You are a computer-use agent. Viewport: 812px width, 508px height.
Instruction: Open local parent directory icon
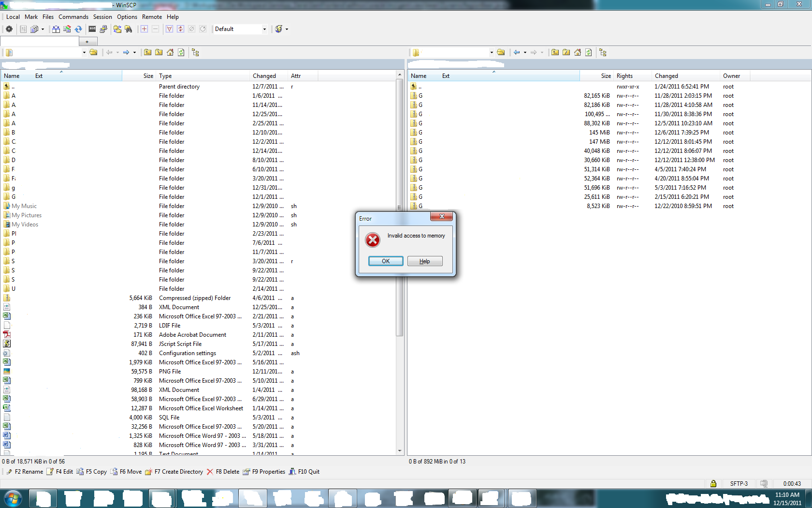coord(147,52)
